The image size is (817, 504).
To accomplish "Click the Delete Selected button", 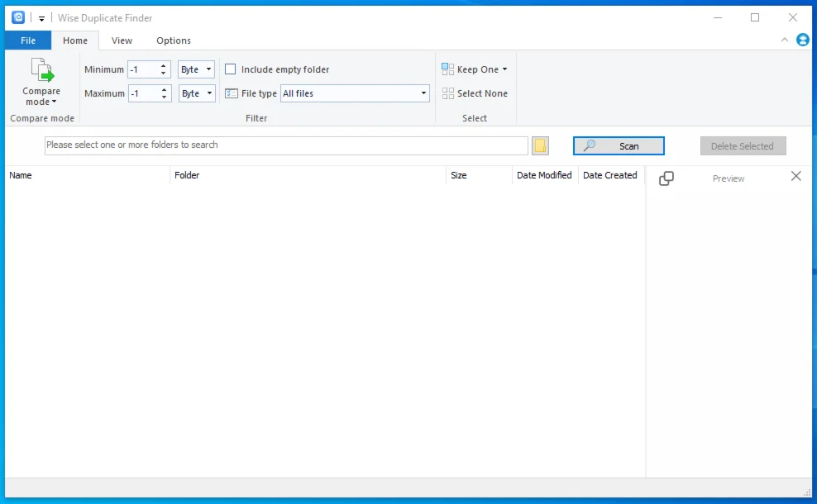I will click(x=743, y=145).
